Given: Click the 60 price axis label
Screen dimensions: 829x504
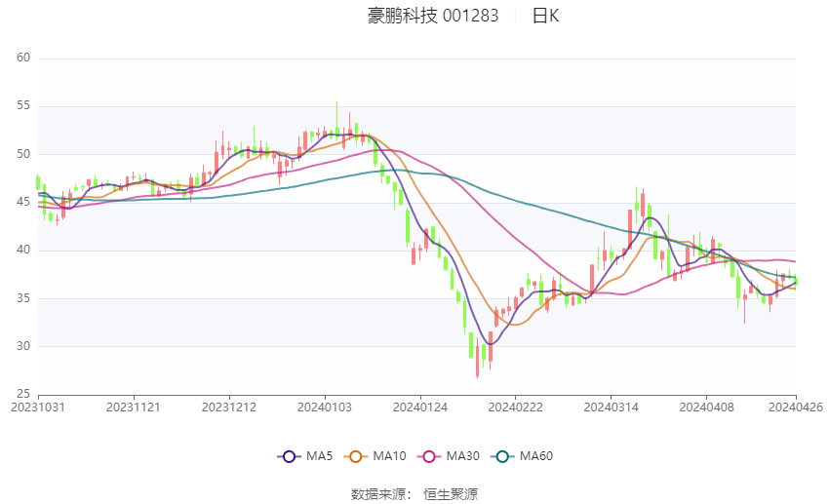Looking at the screenshot, I should [x=23, y=58].
